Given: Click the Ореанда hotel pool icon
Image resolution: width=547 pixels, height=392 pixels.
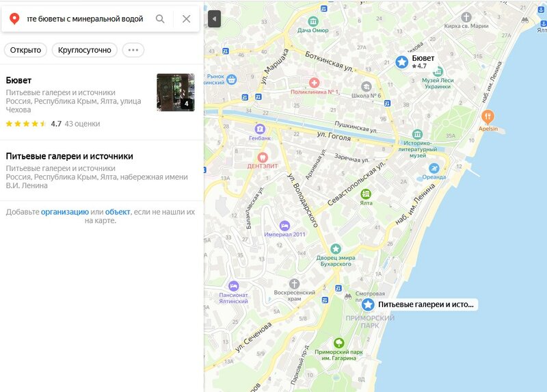Looking at the screenshot, I should [x=433, y=168].
